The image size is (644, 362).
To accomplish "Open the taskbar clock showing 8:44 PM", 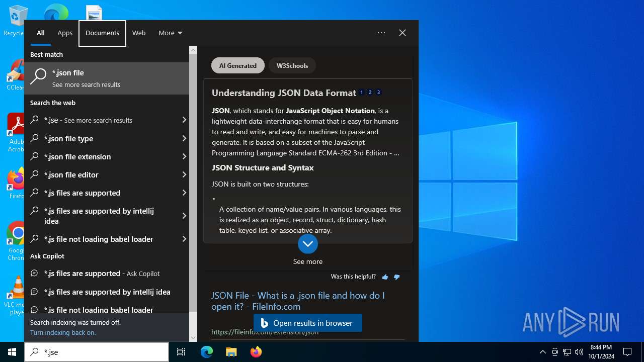I will [x=601, y=352].
